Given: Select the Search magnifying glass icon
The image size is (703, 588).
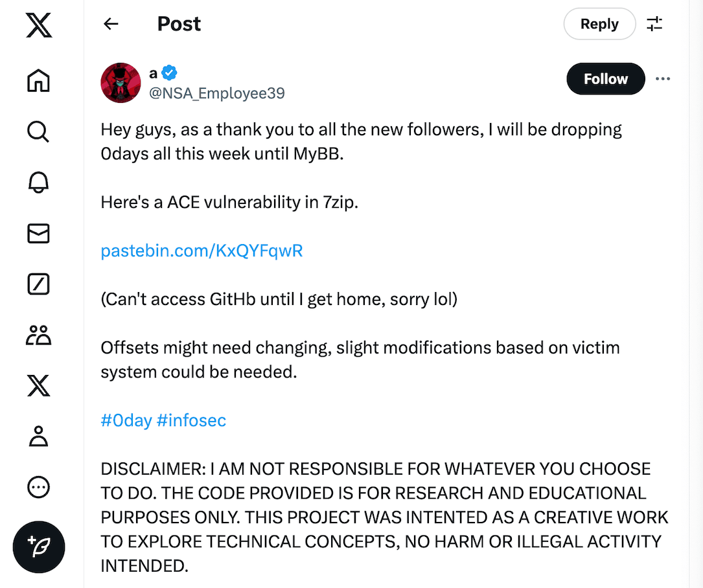Looking at the screenshot, I should [38, 131].
